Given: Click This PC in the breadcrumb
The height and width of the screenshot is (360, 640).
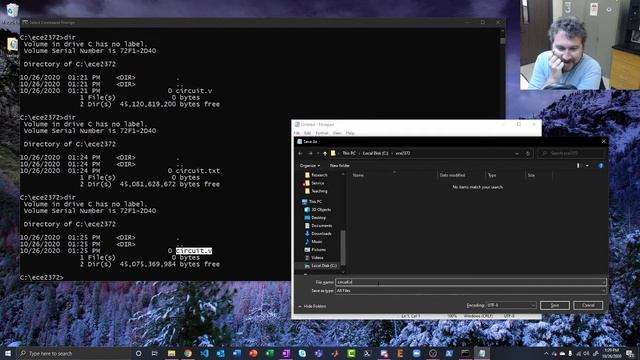Looking at the screenshot, I should pyautogui.click(x=349, y=153).
